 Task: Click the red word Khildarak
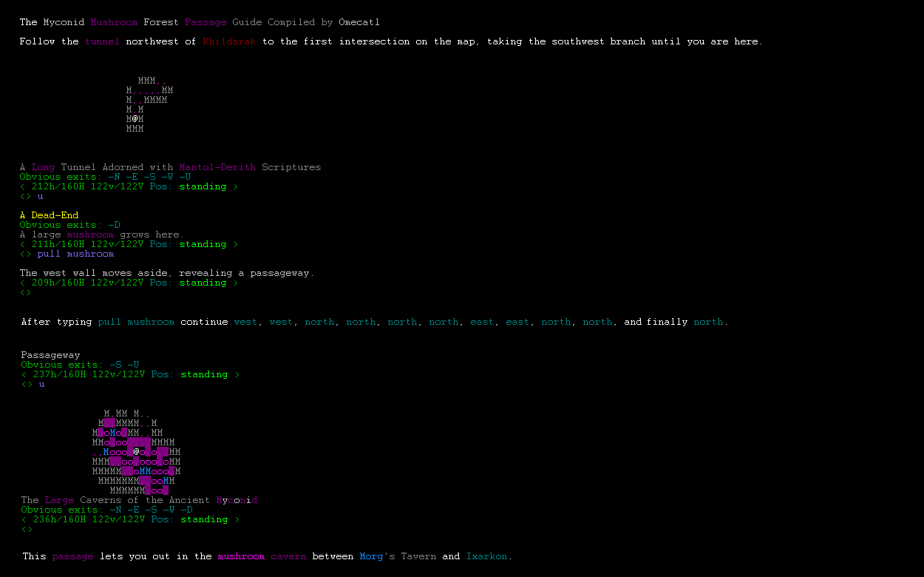(x=229, y=42)
